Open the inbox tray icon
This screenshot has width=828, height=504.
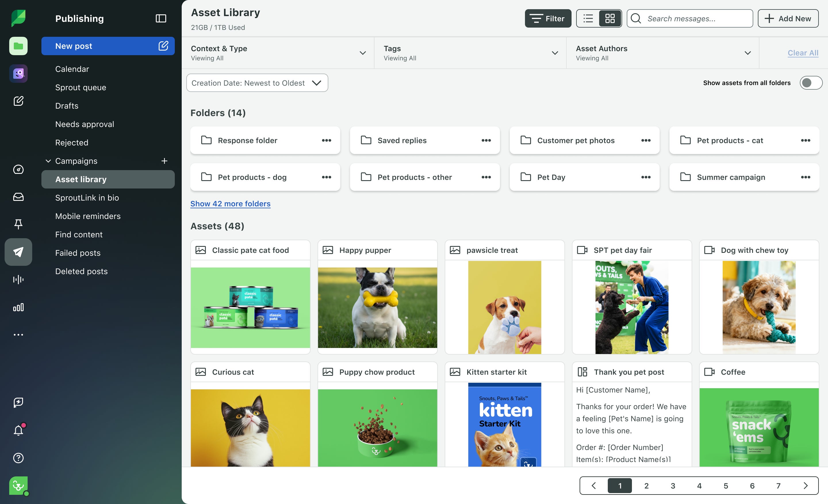(18, 197)
